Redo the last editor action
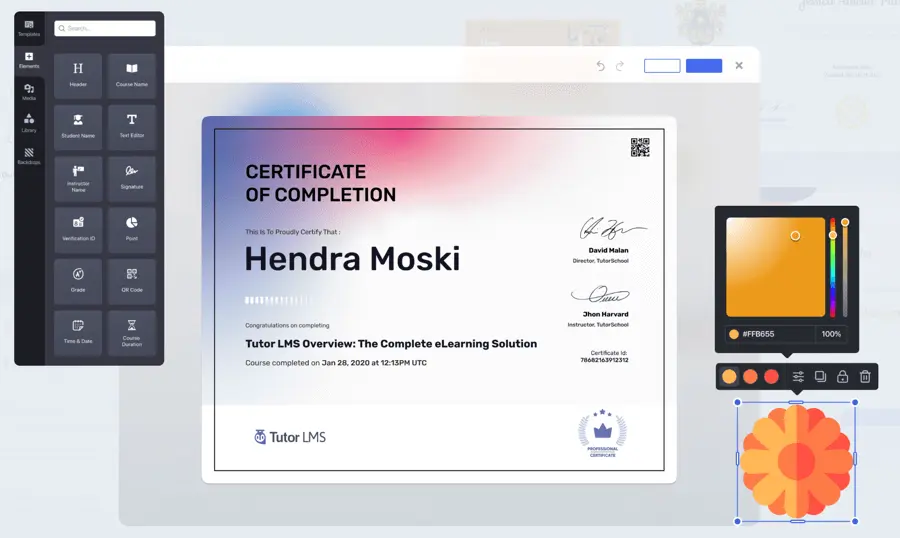 620,65
